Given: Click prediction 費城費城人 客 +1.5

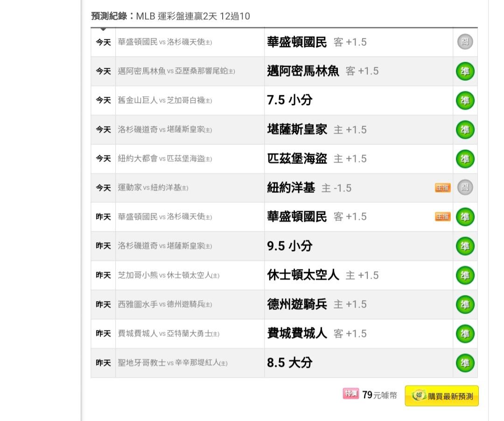Looking at the screenshot, I should tap(316, 334).
